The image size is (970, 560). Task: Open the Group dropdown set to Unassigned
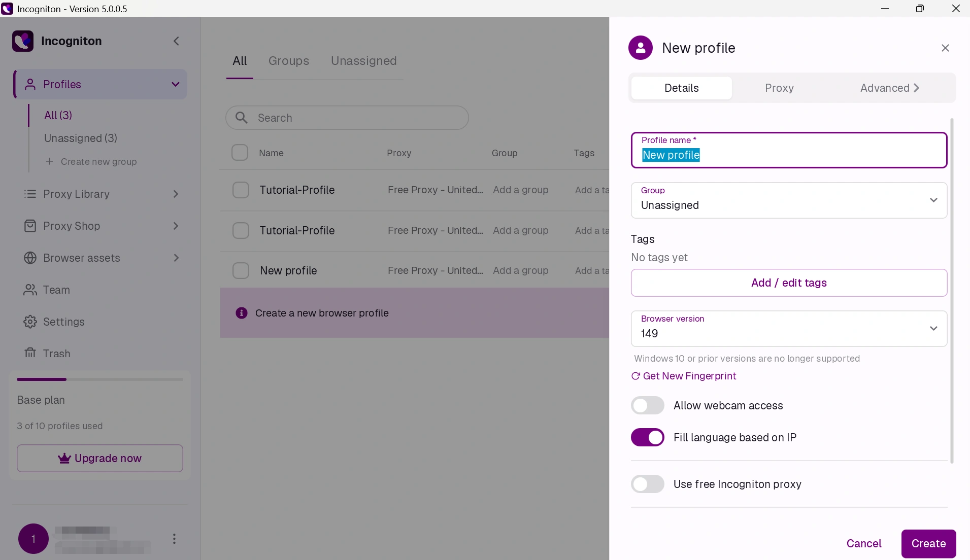coord(789,200)
